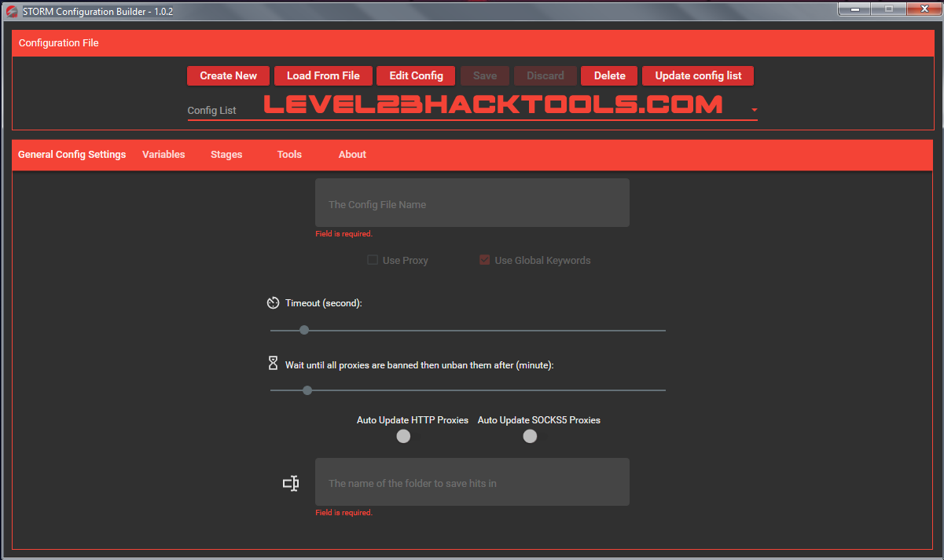This screenshot has width=944, height=560.
Task: Click Load From File button
Action: point(323,75)
